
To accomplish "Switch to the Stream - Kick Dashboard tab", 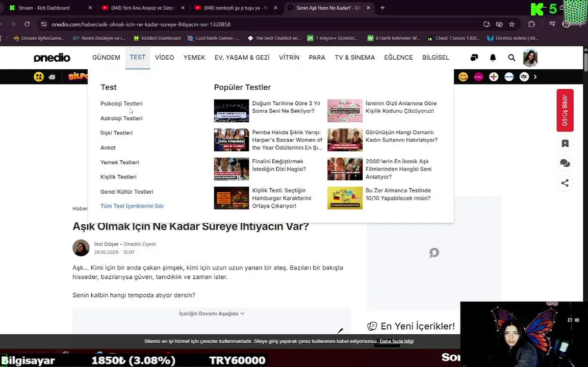I will point(44,8).
